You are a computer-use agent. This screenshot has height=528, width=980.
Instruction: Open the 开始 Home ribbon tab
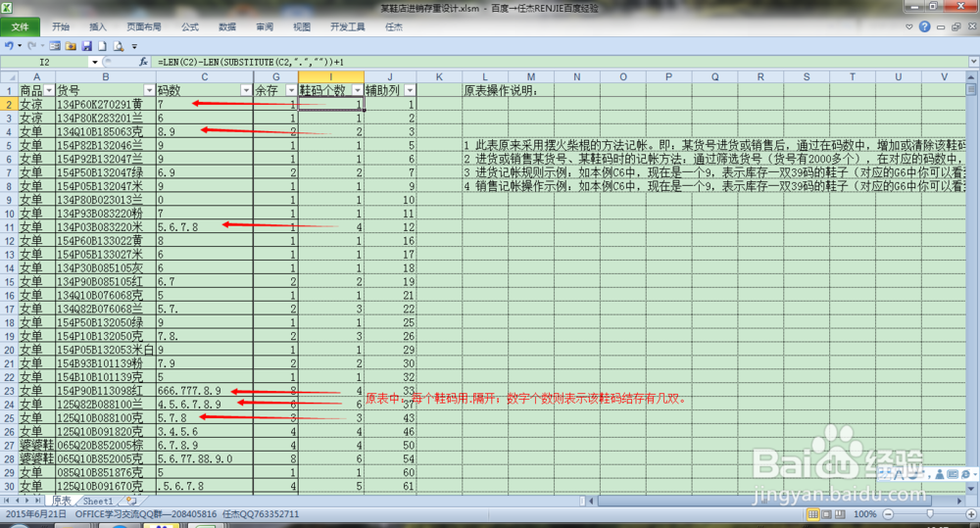point(61,26)
